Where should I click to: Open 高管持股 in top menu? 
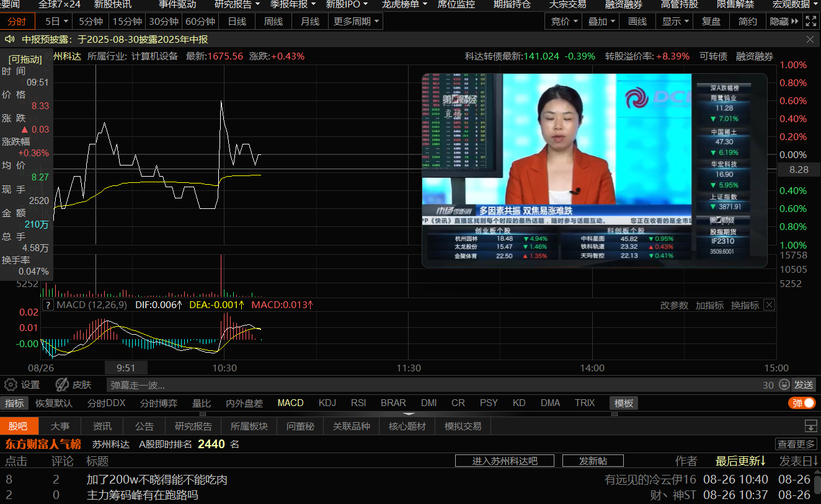pos(679,4)
